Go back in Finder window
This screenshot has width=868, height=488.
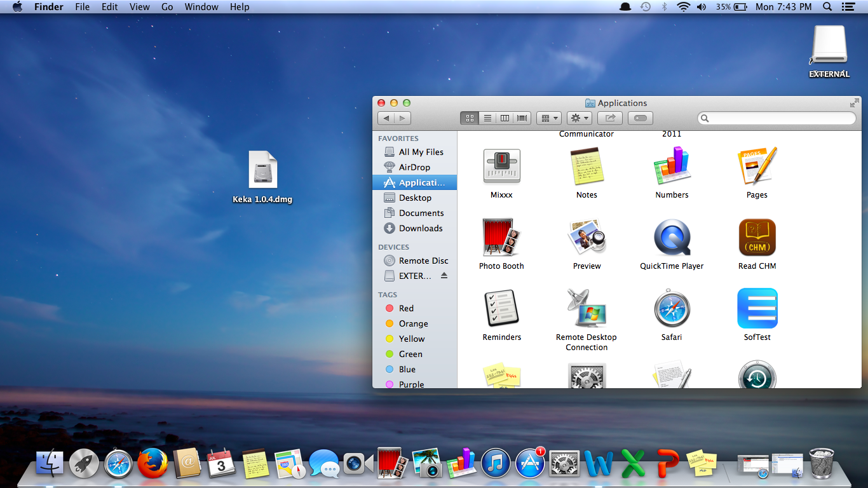[x=386, y=118]
